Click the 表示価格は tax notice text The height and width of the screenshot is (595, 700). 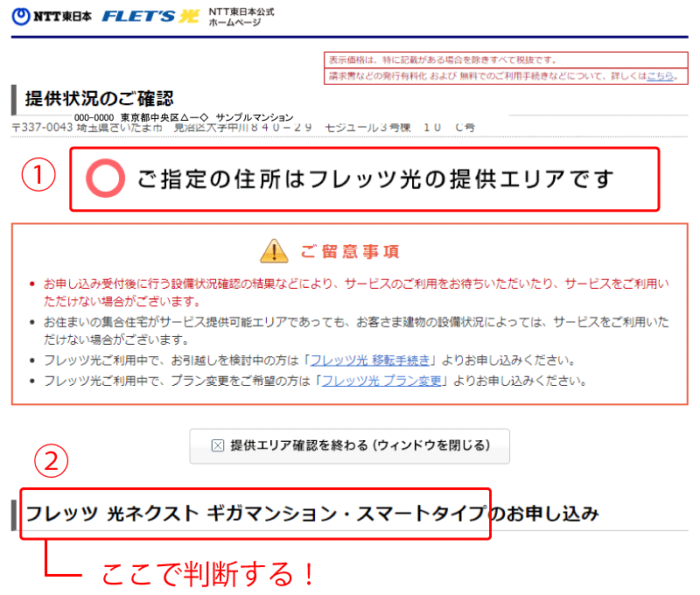point(443,59)
